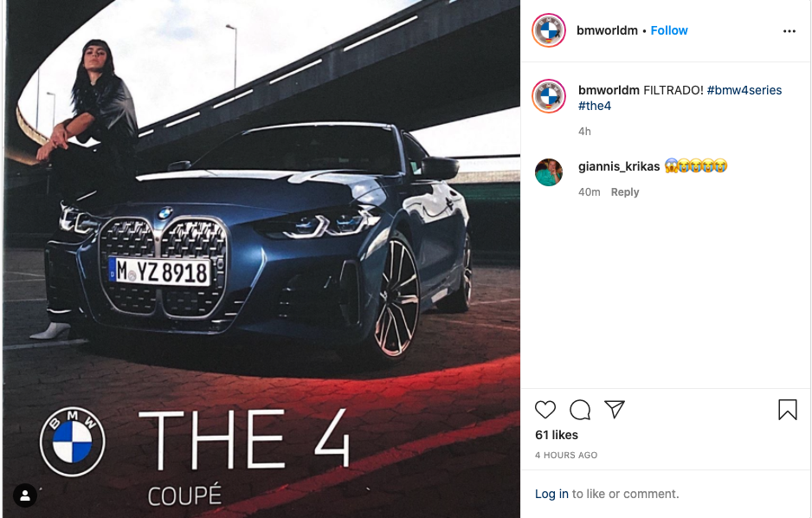Click the tagged people icon on photo
The width and height of the screenshot is (812, 518).
(x=25, y=495)
